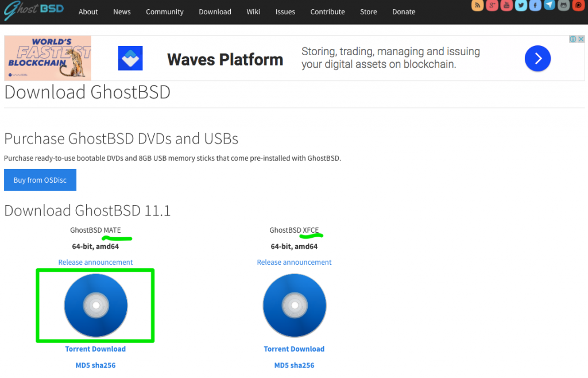The image size is (588, 378).
Task: Open the MATE Release announcement link
Action: (x=96, y=262)
